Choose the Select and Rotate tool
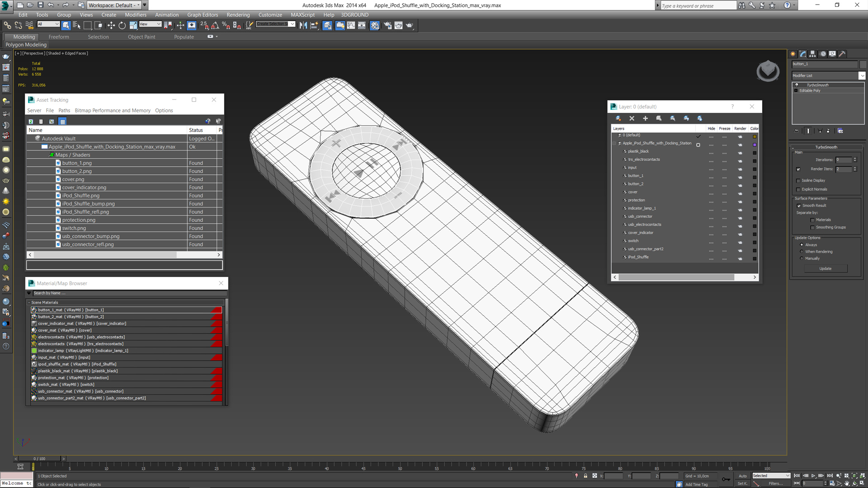Image resolution: width=868 pixels, height=488 pixels. coord(122,25)
